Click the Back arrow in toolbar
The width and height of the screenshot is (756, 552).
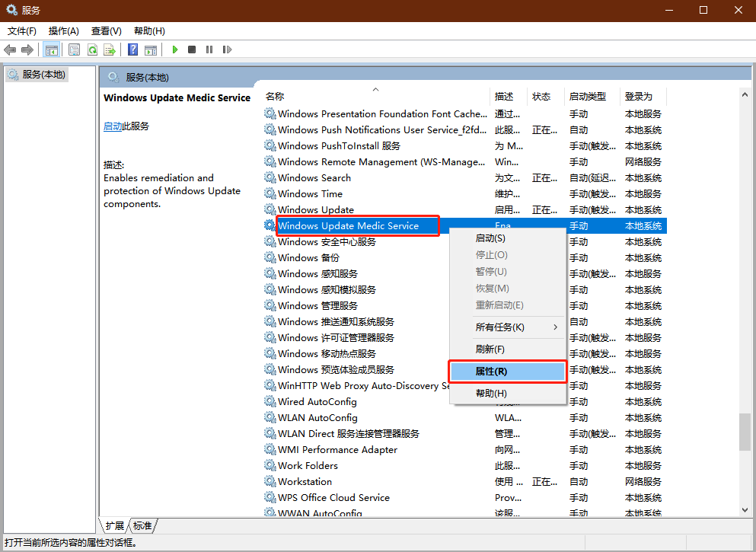point(10,49)
